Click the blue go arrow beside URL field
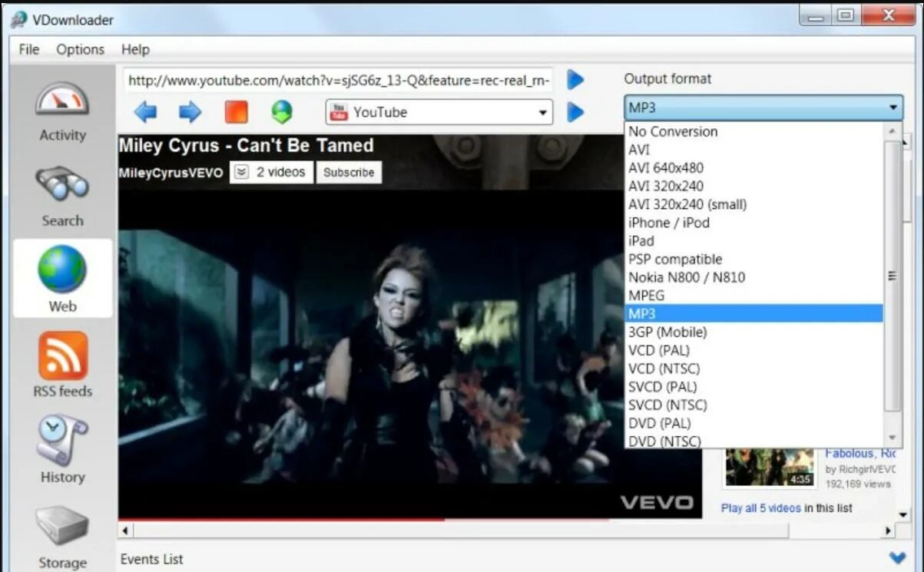Image resolution: width=924 pixels, height=572 pixels. [x=575, y=79]
